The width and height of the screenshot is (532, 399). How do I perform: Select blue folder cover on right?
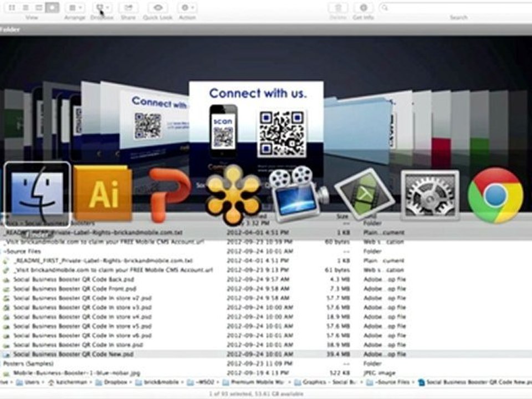click(x=356, y=131)
